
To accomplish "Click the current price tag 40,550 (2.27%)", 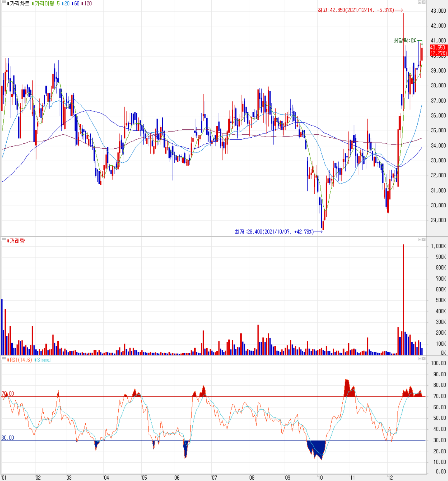I will (x=438, y=50).
